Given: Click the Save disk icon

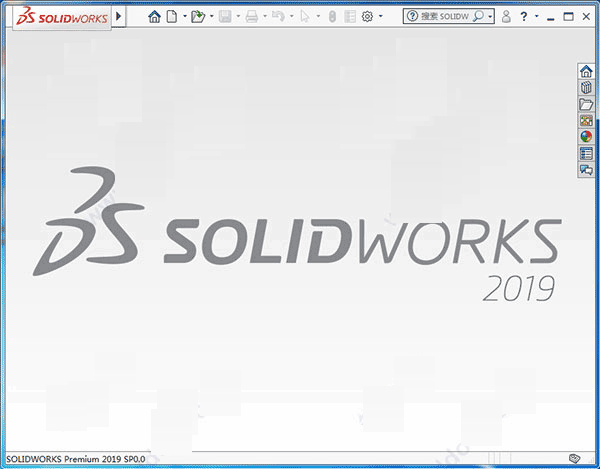Looking at the screenshot, I should (225, 16).
